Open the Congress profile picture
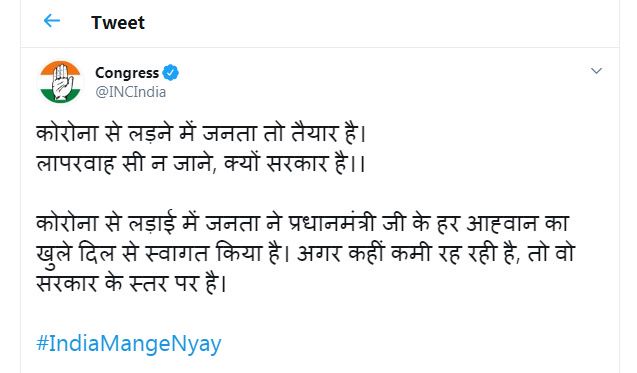Image resolution: width=637 pixels, height=373 pixels. (60, 82)
